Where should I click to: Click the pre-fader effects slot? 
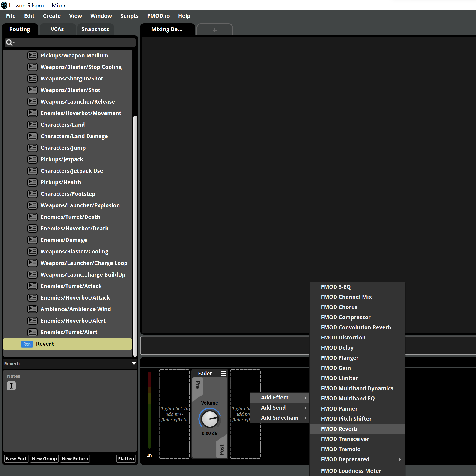point(174,414)
